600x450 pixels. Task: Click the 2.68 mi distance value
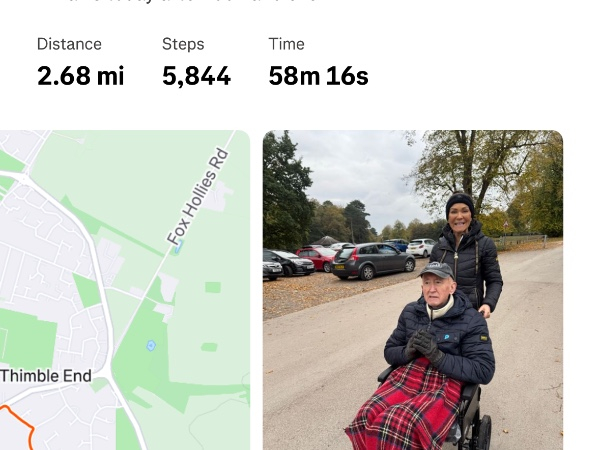[x=81, y=76]
